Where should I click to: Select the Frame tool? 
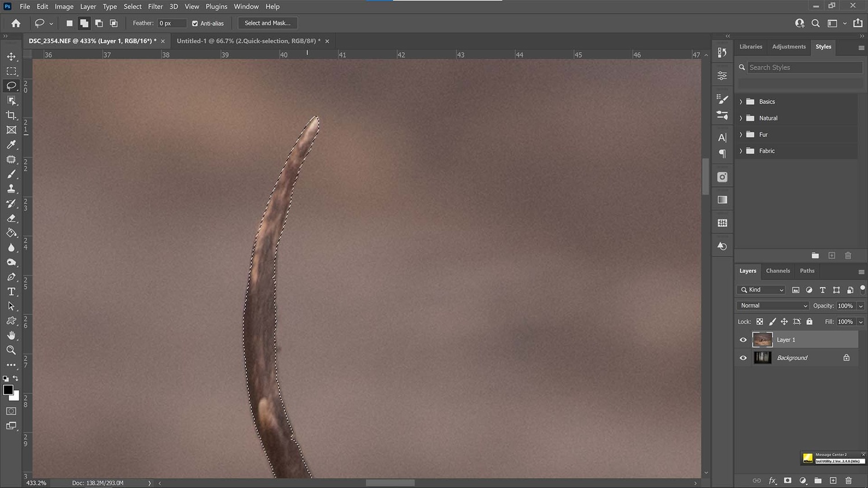coord(11,130)
